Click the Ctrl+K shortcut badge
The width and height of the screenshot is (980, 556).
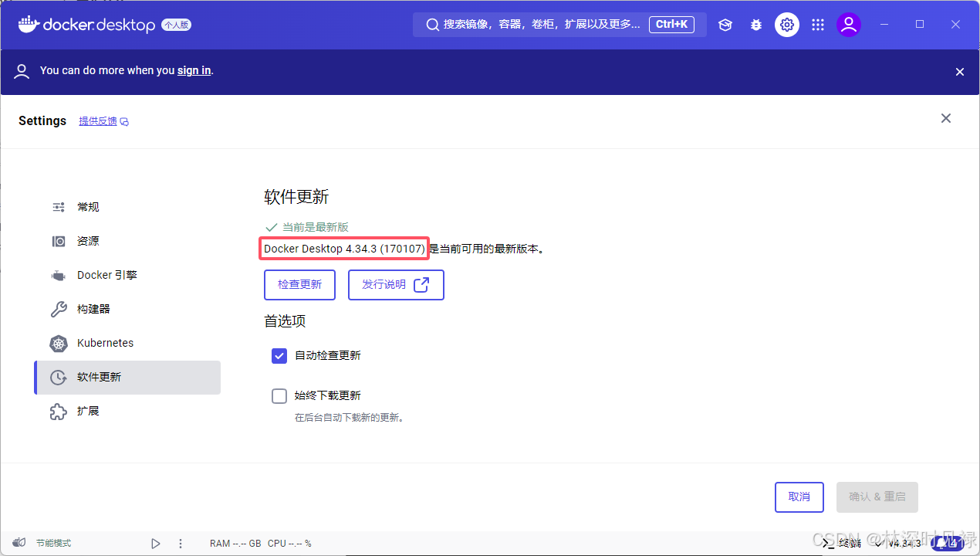671,25
